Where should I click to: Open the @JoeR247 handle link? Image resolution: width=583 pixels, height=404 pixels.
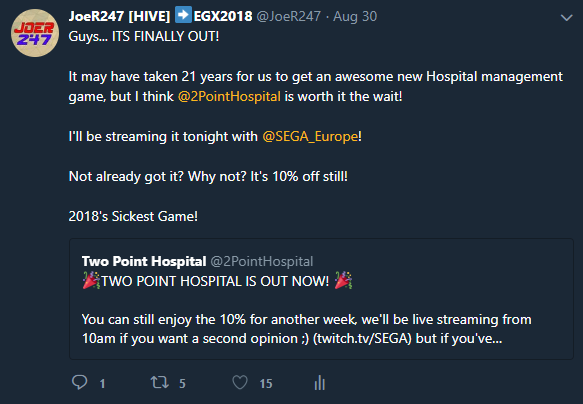[x=289, y=16]
